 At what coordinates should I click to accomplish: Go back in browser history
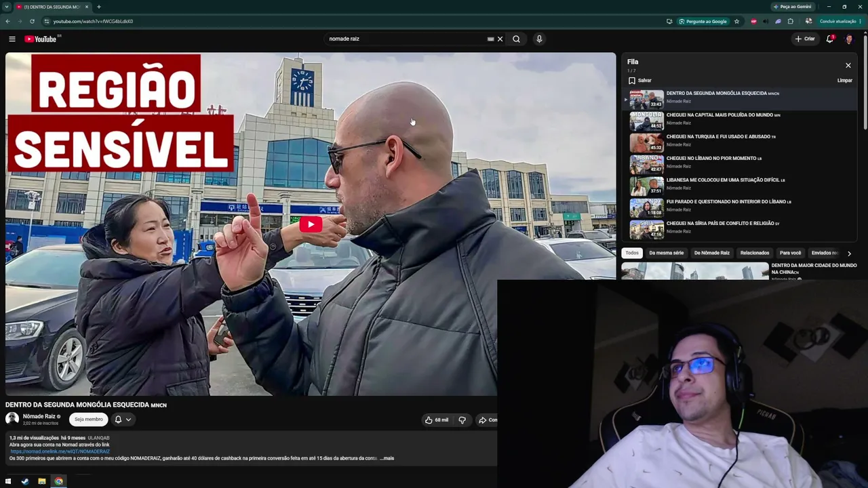click(x=7, y=22)
